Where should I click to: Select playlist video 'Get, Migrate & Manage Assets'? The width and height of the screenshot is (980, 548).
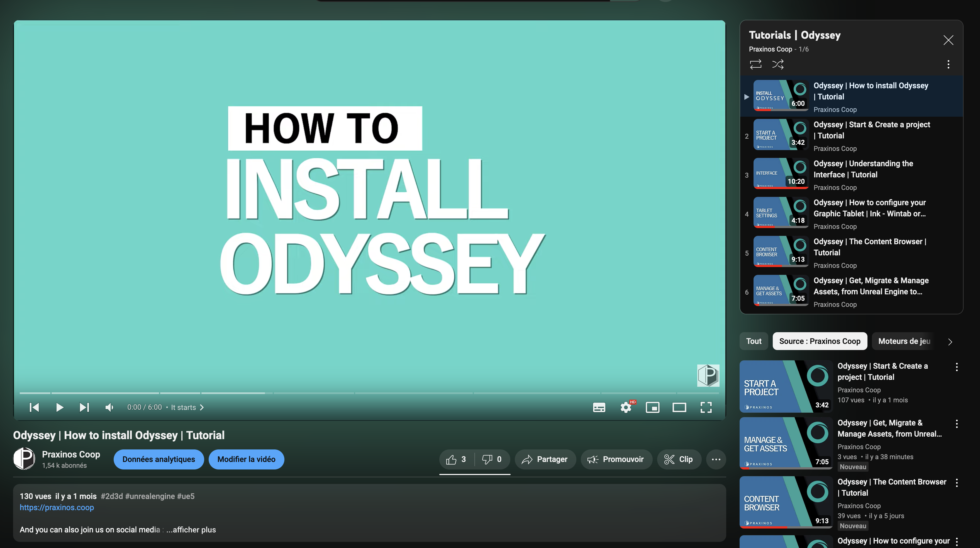[x=851, y=292]
